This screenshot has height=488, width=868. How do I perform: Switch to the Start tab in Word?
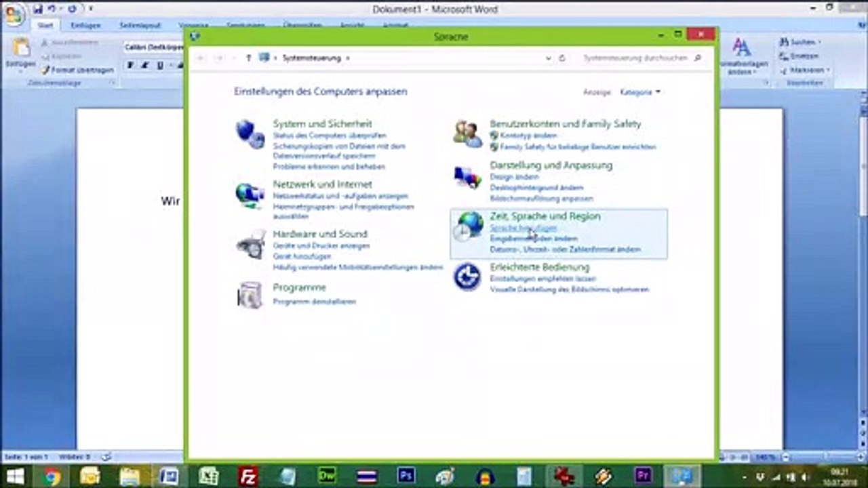coord(45,26)
